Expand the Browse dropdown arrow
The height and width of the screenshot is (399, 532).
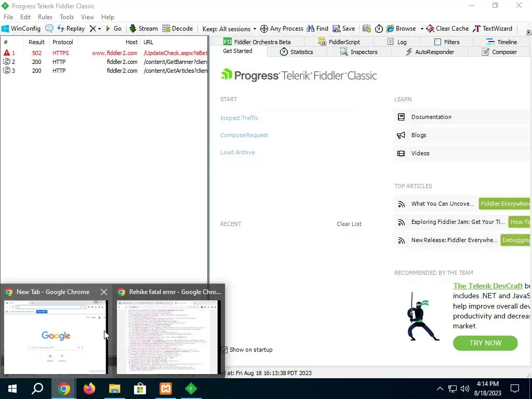[x=422, y=29]
